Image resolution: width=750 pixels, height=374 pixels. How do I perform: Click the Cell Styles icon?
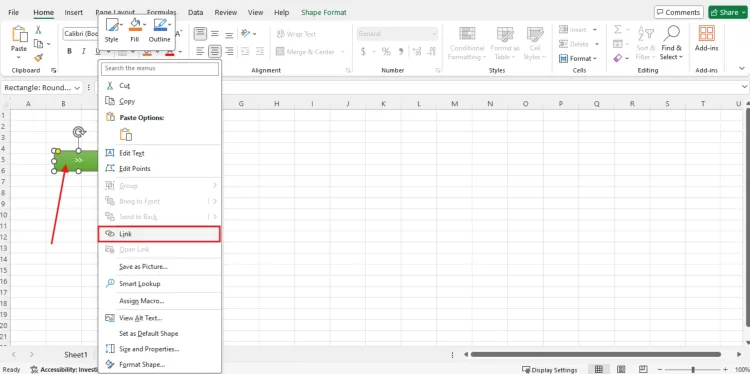point(535,34)
